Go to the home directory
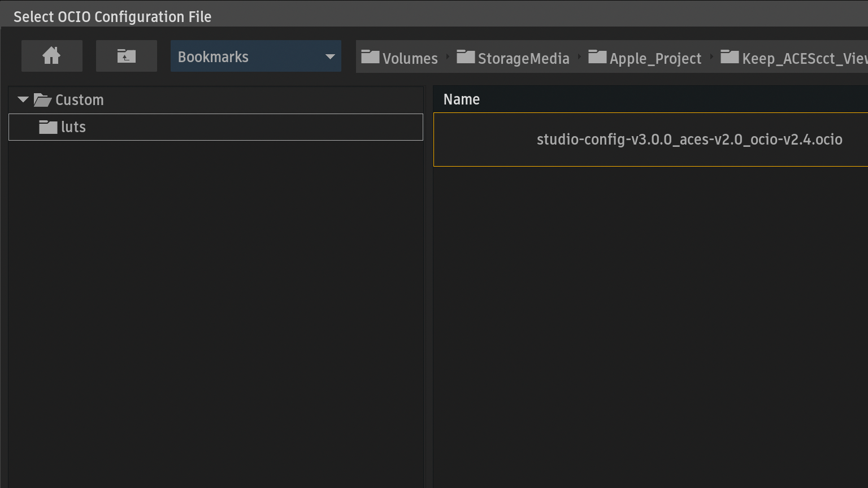 coord(51,56)
